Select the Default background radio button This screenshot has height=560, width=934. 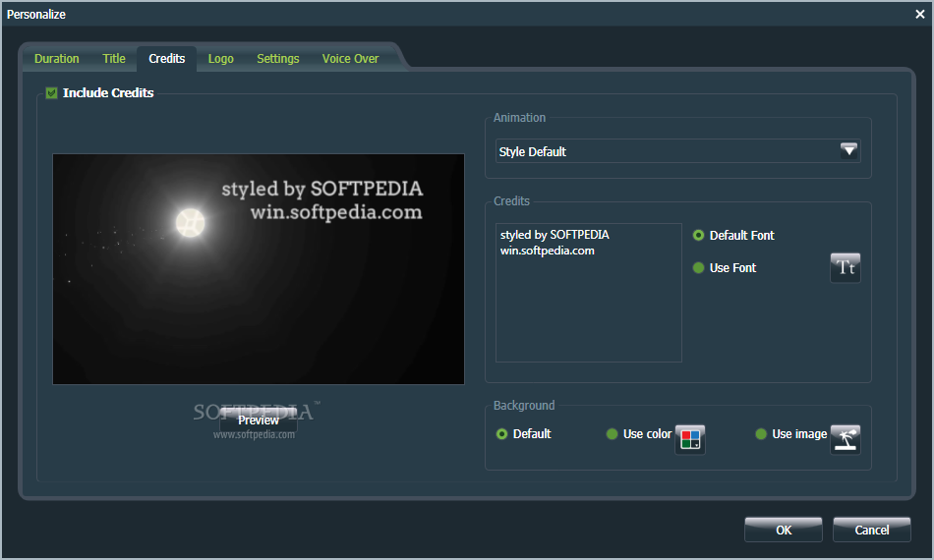click(501, 434)
